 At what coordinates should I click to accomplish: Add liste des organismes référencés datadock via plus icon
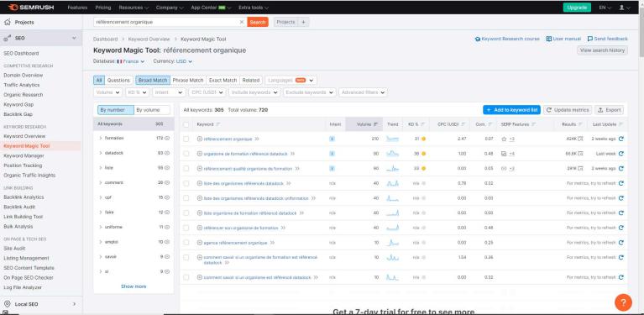[200, 183]
